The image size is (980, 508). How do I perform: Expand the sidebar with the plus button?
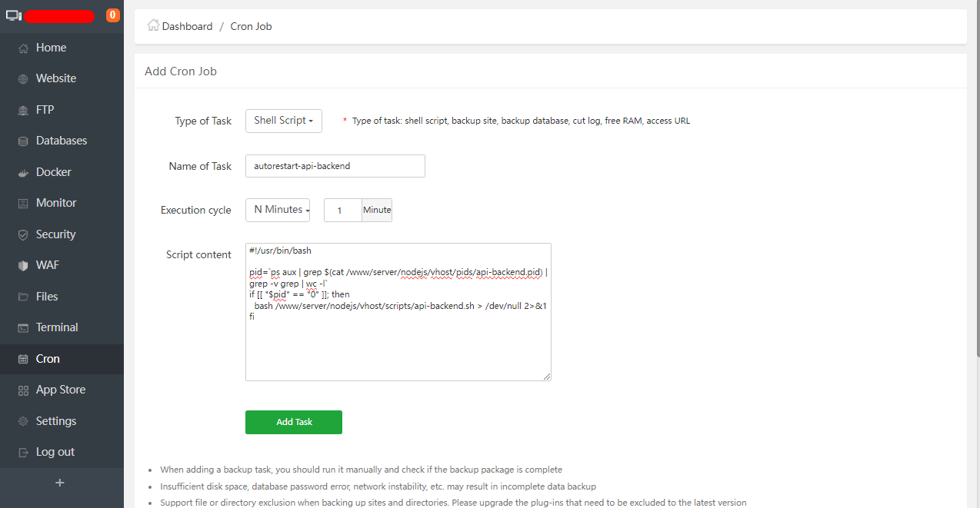click(59, 483)
